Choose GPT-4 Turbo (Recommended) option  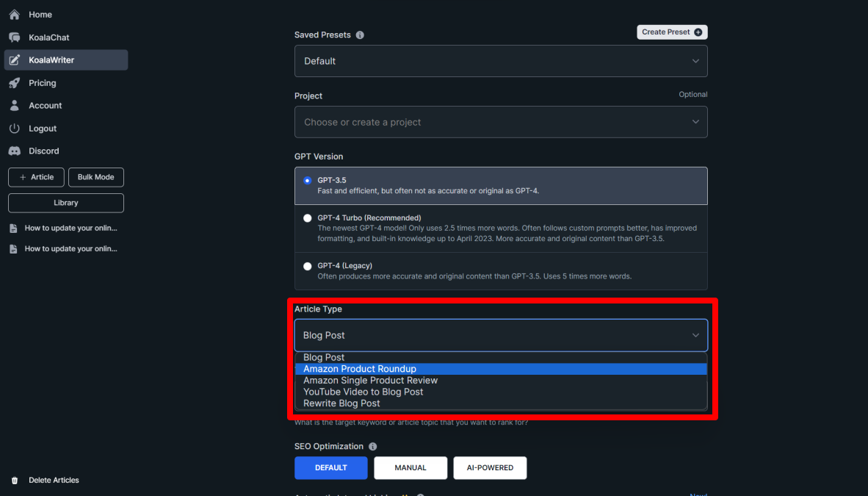307,218
